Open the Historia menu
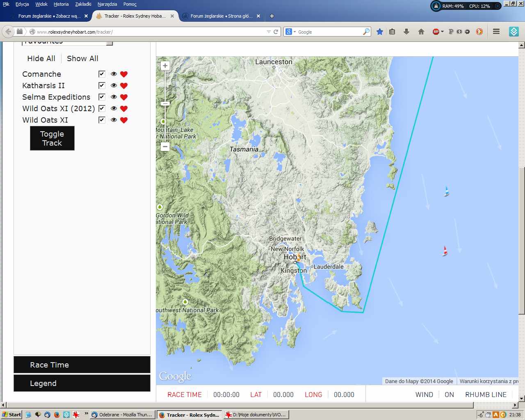This screenshot has width=525, height=420. coord(61,4)
